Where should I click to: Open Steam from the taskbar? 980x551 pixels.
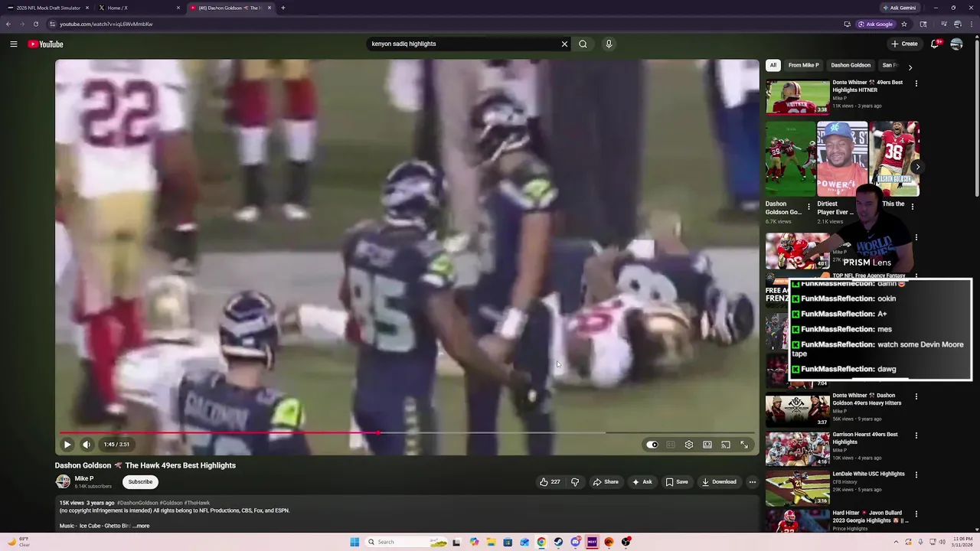[x=558, y=542]
